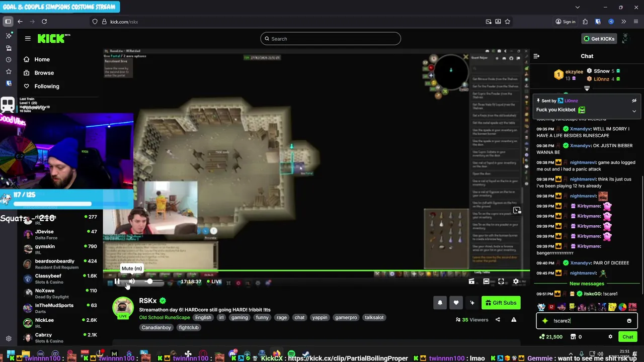Send message with Chat button
Image resolution: width=644 pixels, height=362 pixels.
(628, 337)
